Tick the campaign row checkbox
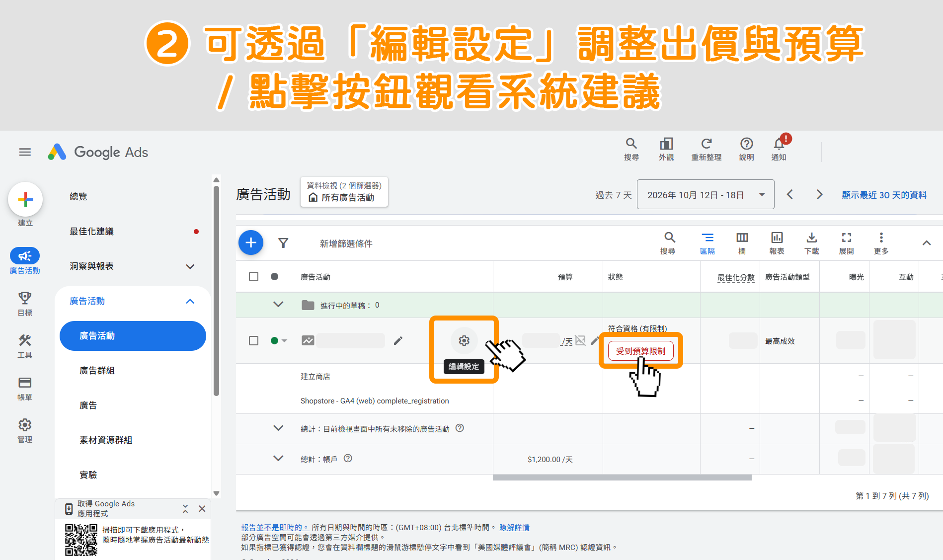Screen dimensions: 943x560 click(x=253, y=340)
